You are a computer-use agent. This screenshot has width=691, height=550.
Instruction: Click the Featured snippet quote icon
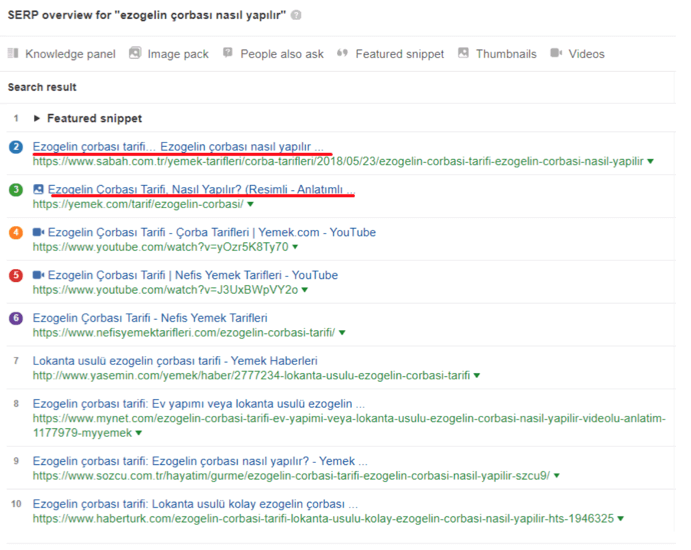point(343,53)
